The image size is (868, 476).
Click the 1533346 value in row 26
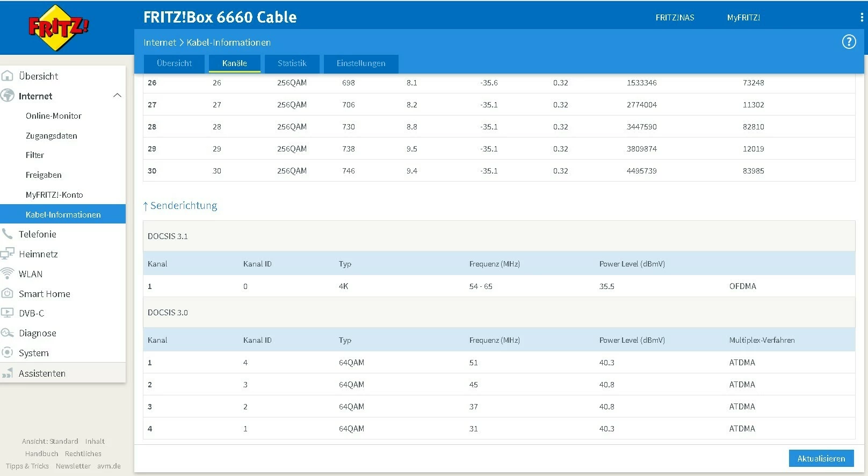tap(642, 83)
